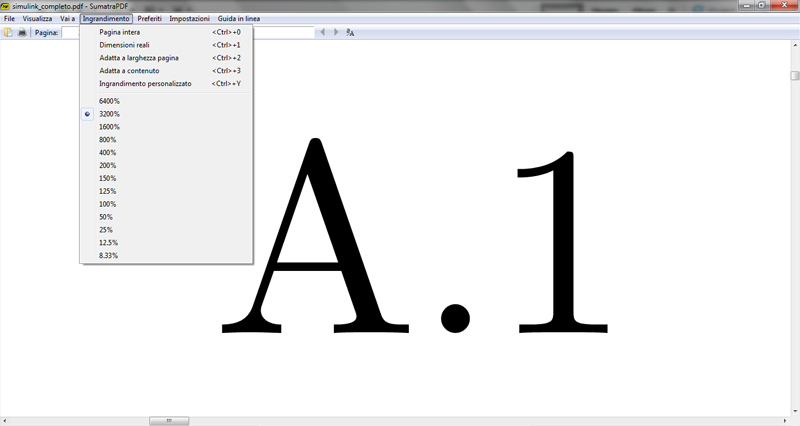
Task: Click Ingrandimento personalizzato
Action: (x=145, y=84)
